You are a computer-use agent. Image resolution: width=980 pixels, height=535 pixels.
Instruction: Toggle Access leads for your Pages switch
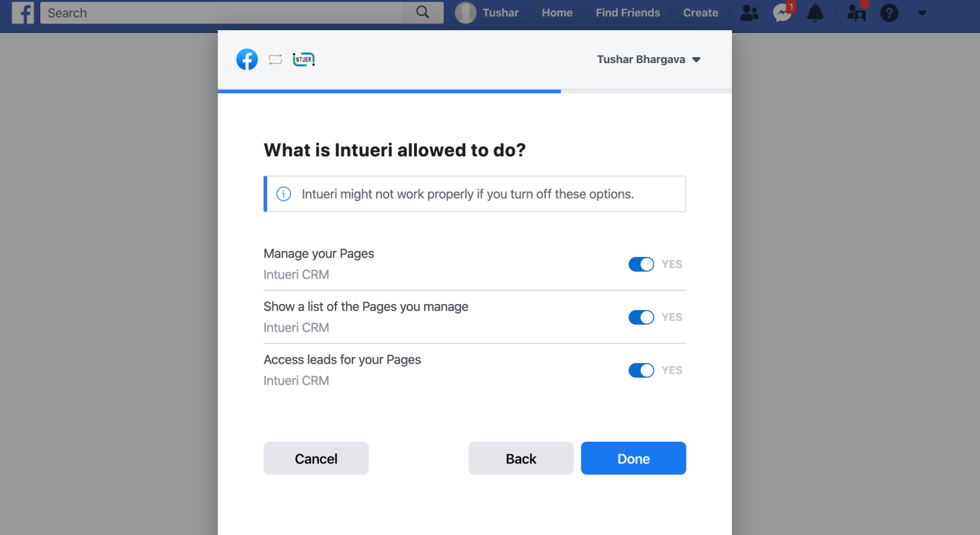pos(641,371)
